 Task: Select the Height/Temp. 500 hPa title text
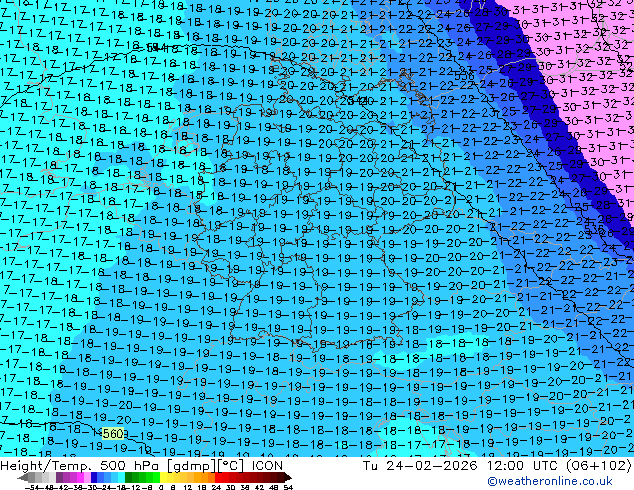click(x=81, y=466)
